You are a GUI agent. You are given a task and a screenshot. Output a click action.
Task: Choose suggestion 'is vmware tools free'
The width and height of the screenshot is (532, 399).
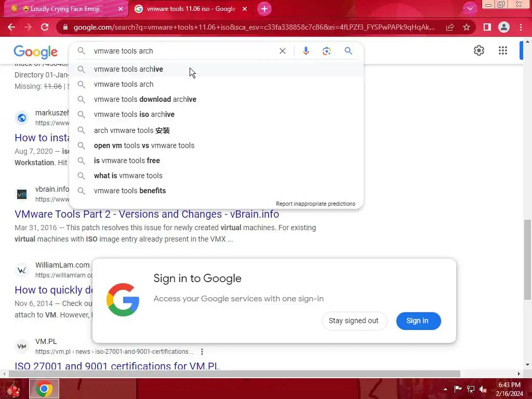click(217, 161)
